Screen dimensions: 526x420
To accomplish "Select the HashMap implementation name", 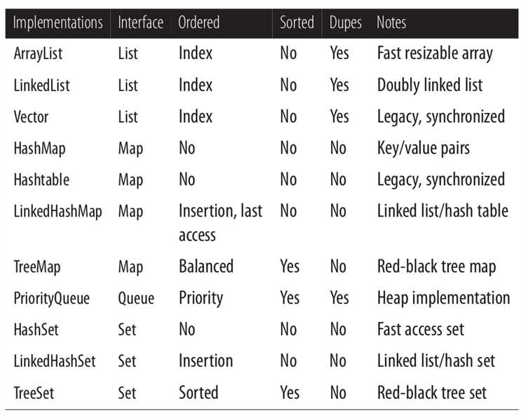I will [x=39, y=149].
